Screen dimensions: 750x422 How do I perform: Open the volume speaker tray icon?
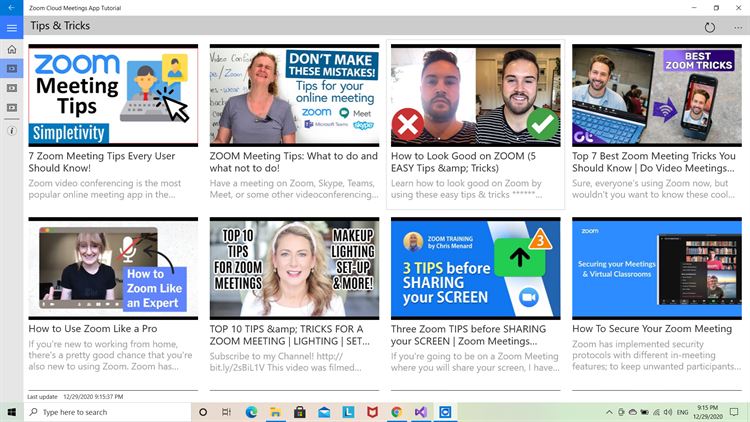pyautogui.click(x=668, y=412)
